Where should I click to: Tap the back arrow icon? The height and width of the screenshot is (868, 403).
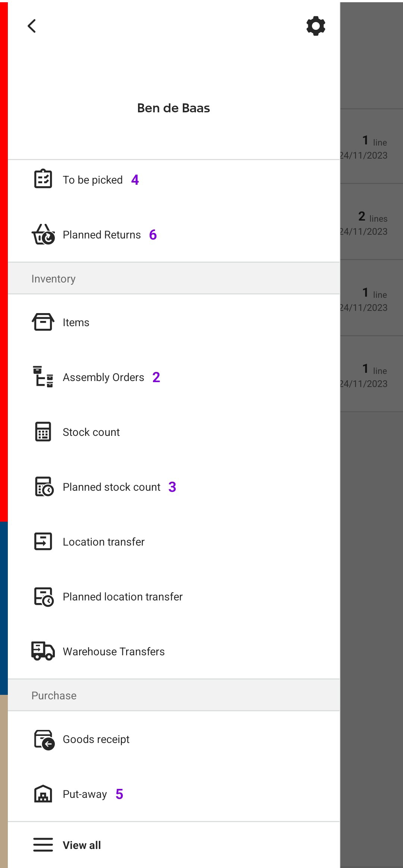[32, 26]
